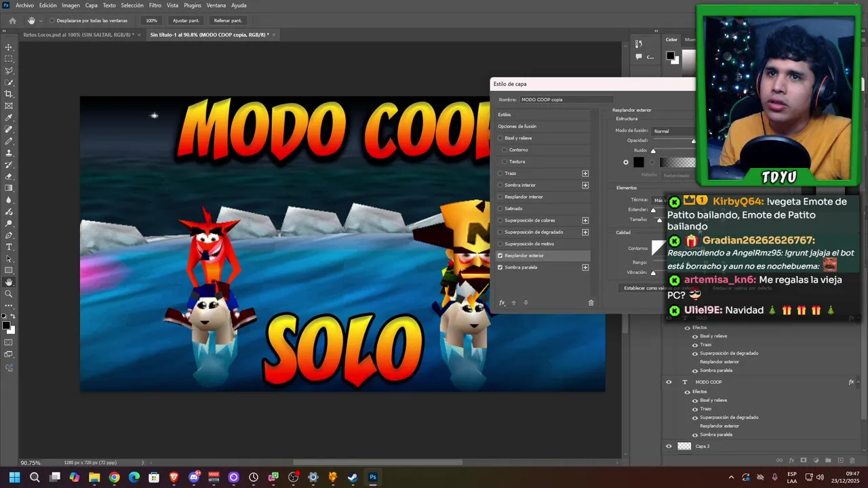The height and width of the screenshot is (488, 868).
Task: Uncheck the Sombra paralela checkbox in dialog
Action: pyautogui.click(x=500, y=267)
